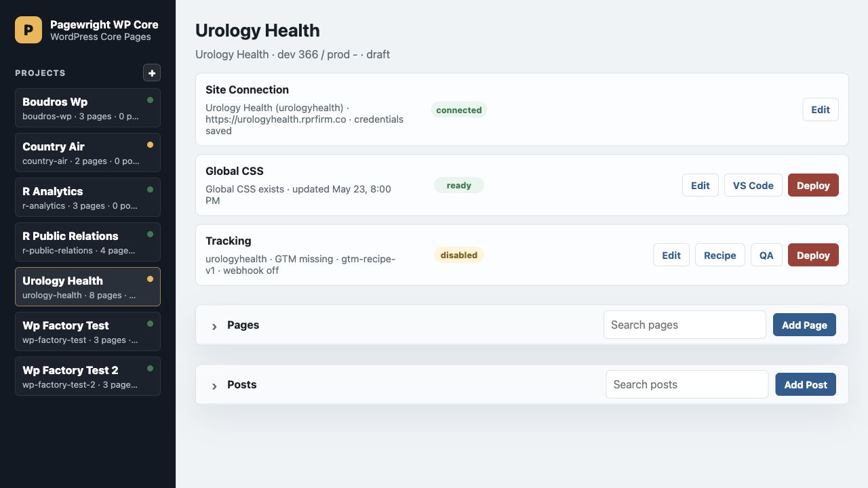Click Boudros Wp green status dot

[150, 100]
